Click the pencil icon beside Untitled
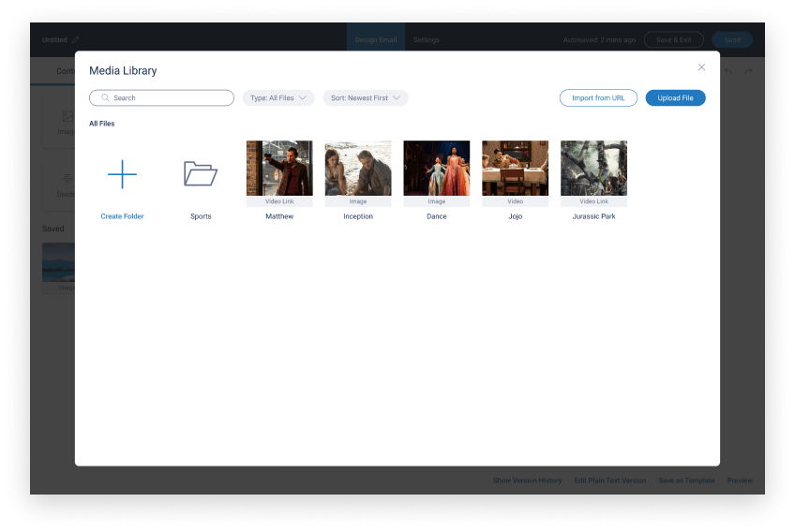This screenshot has width=795, height=532. click(76, 40)
